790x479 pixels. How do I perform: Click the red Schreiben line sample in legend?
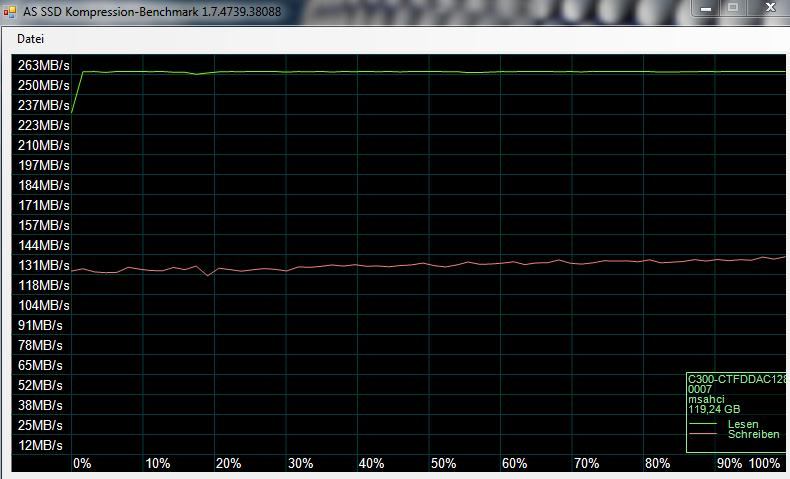703,434
